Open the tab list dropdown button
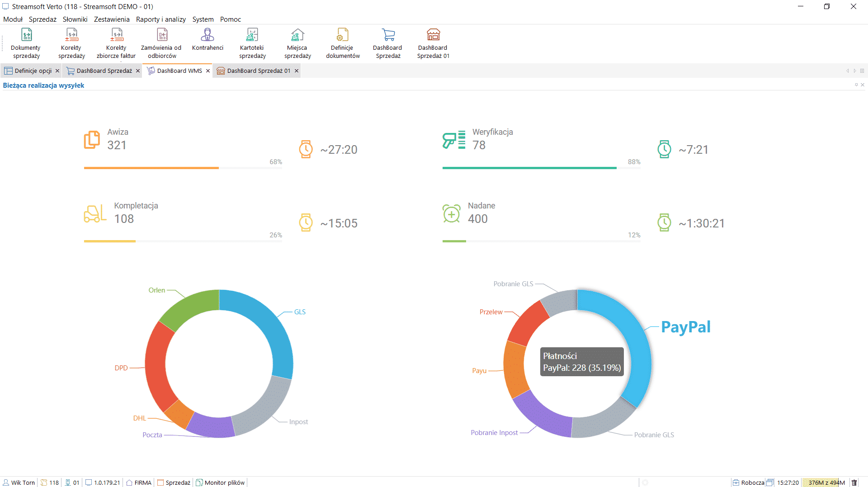The image size is (868, 487). pos(862,71)
